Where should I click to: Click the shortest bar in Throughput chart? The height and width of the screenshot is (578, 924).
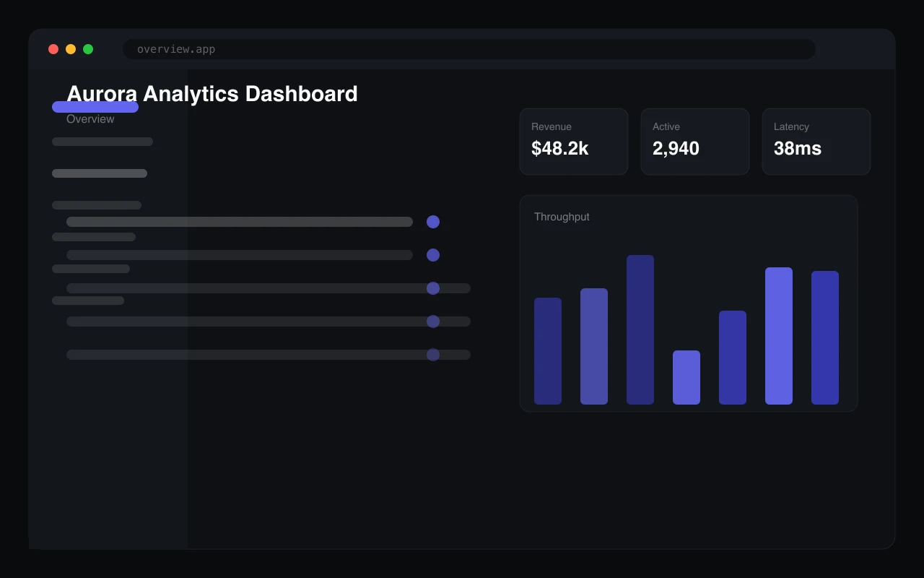click(x=687, y=377)
